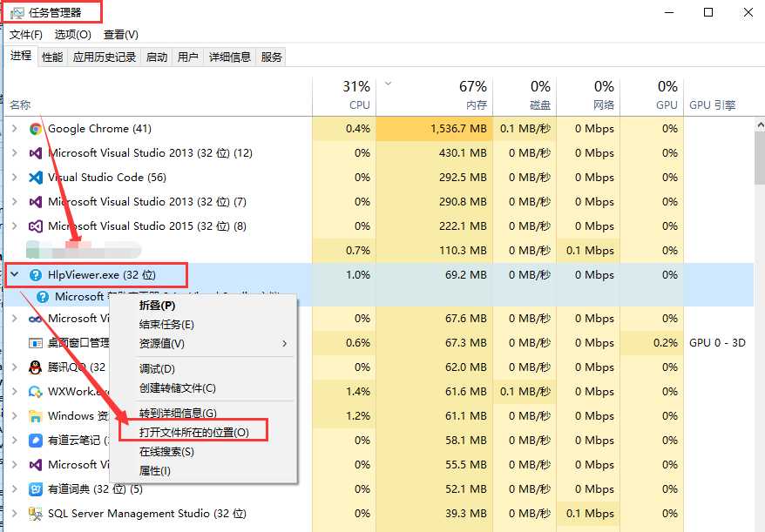Switch to the 用户 tab
Viewport: 765px width, 532px height.
click(x=188, y=57)
